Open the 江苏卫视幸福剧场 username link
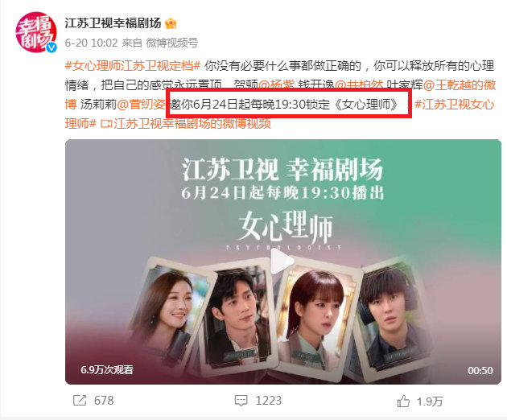507x420 pixels. 113,23
